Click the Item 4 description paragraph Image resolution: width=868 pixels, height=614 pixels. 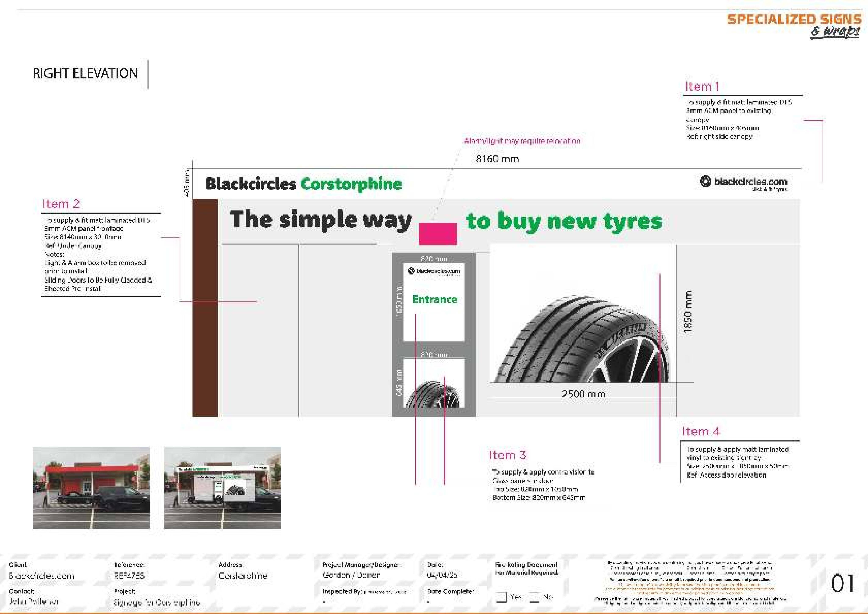pos(738,462)
